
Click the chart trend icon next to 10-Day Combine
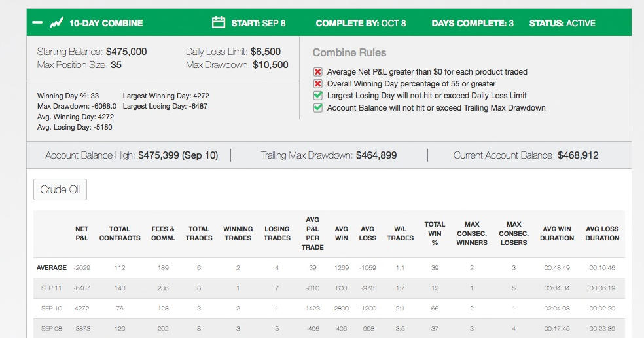coord(56,22)
